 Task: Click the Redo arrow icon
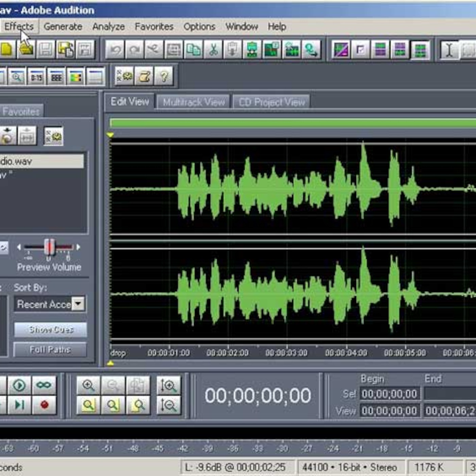[x=135, y=50]
